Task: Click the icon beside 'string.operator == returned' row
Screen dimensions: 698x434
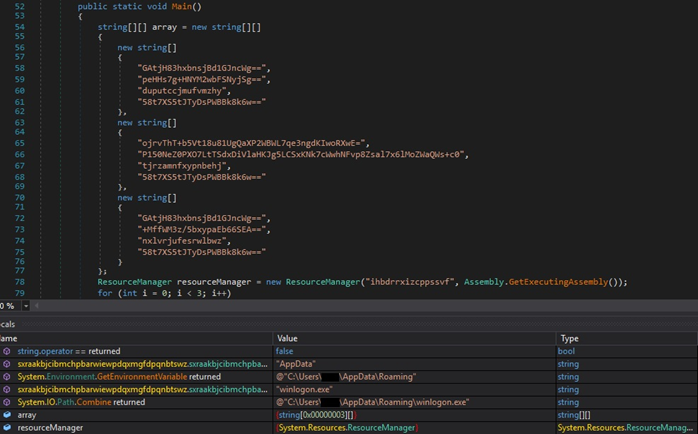Action: click(x=7, y=351)
